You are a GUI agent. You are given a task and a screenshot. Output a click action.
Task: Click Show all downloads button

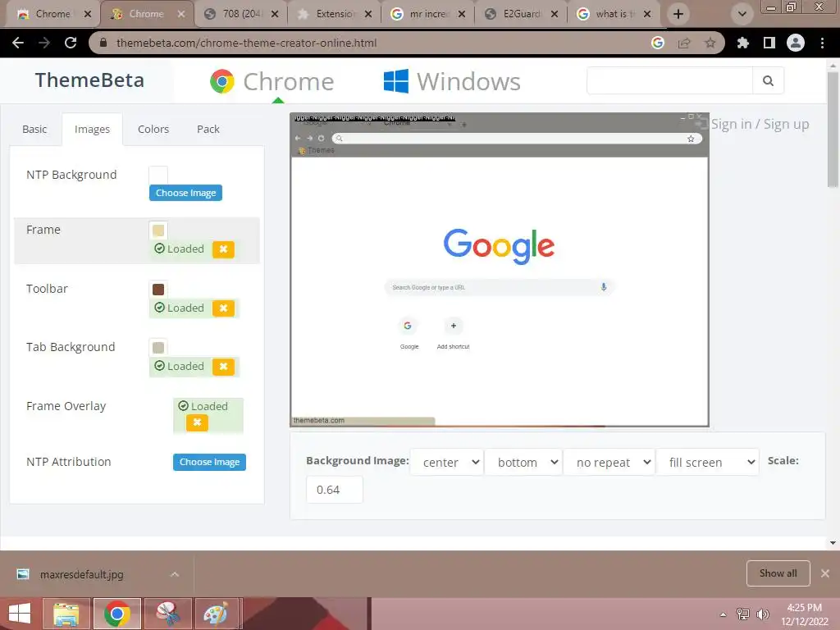pyautogui.click(x=778, y=573)
